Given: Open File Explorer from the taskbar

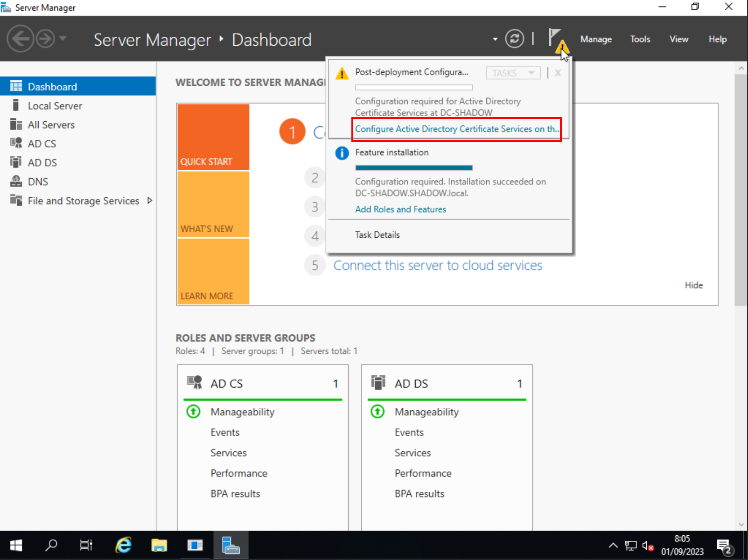Looking at the screenshot, I should [159, 545].
